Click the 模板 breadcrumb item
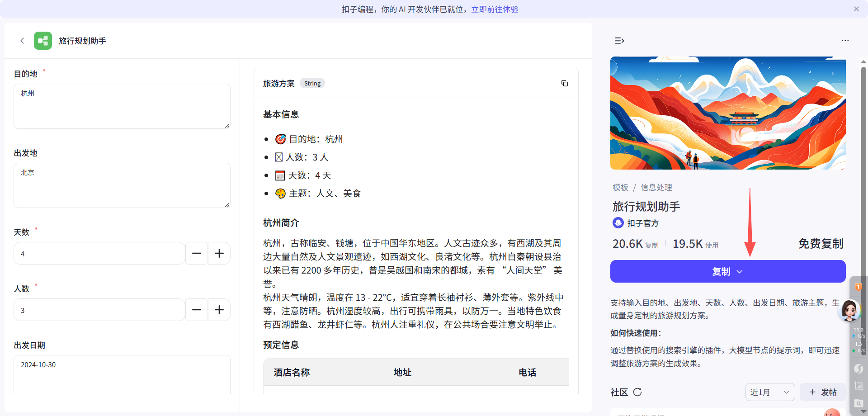 coord(620,187)
